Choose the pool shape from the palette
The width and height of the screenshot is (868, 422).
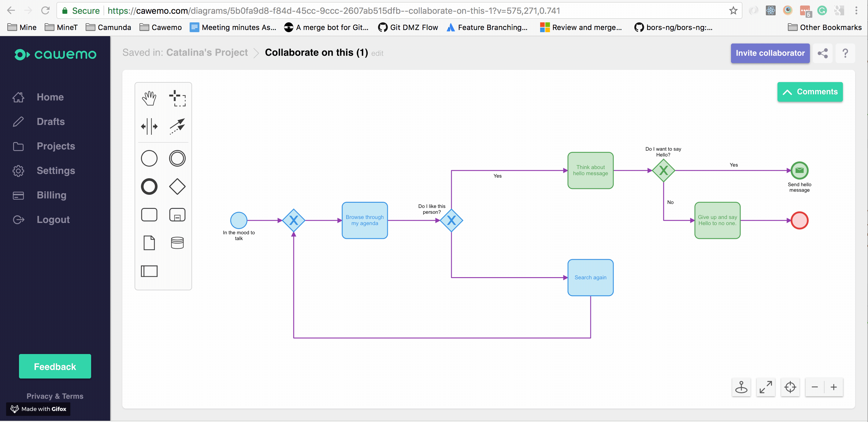click(149, 270)
